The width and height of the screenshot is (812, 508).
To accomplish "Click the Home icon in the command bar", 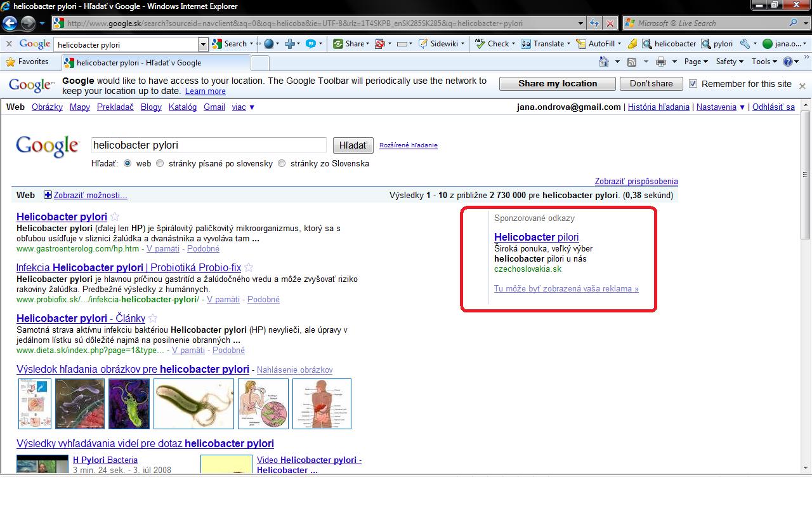I will point(605,62).
